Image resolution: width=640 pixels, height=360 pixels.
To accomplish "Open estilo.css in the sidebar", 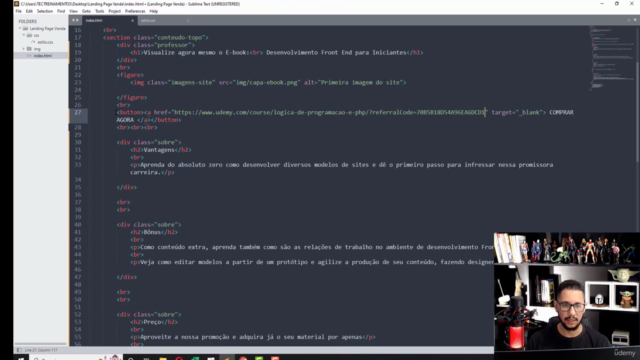I will click(x=45, y=42).
